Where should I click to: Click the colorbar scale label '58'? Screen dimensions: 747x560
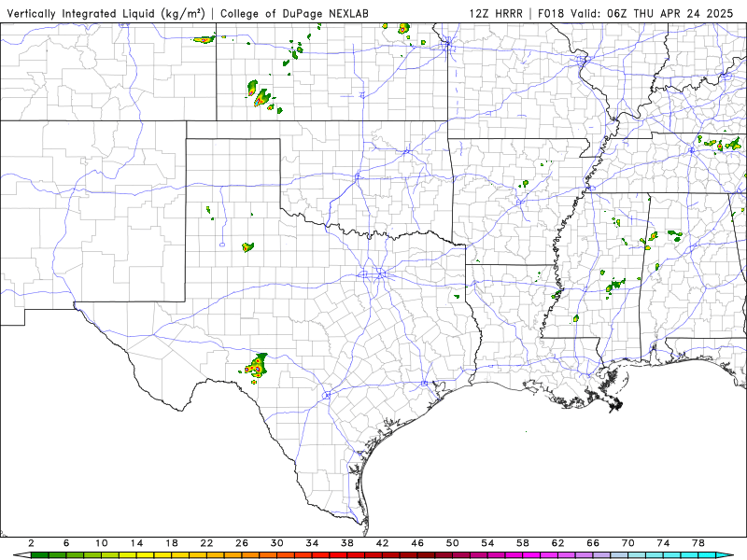tap(523, 543)
